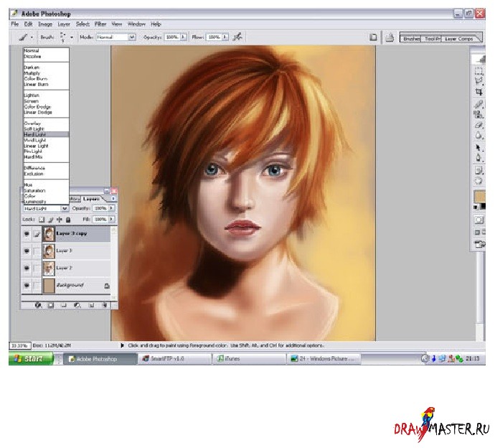Toggle Lock image pixels brush icon
495x448 pixels.
[x=50, y=219]
